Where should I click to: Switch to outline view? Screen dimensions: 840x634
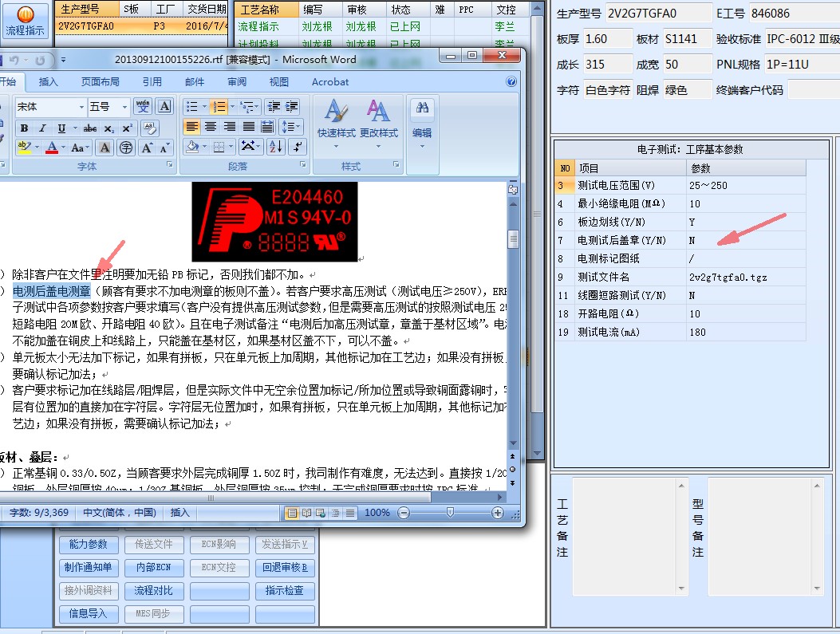tap(335, 513)
